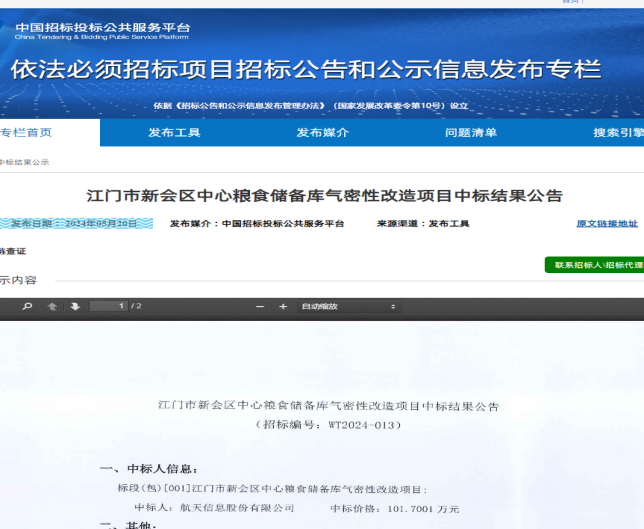Open the 自动缩放 zoom dropdown
The width and height of the screenshot is (644, 529).
pos(348,306)
